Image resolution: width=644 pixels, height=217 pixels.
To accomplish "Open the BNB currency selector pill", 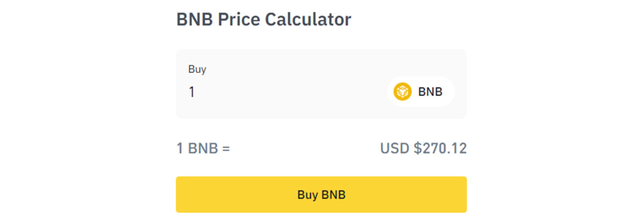I will pyautogui.click(x=421, y=92).
